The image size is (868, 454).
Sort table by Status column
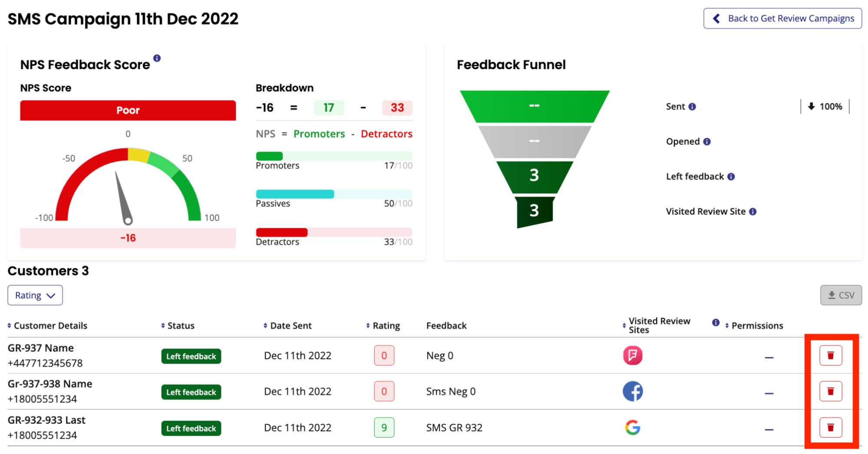tap(178, 326)
